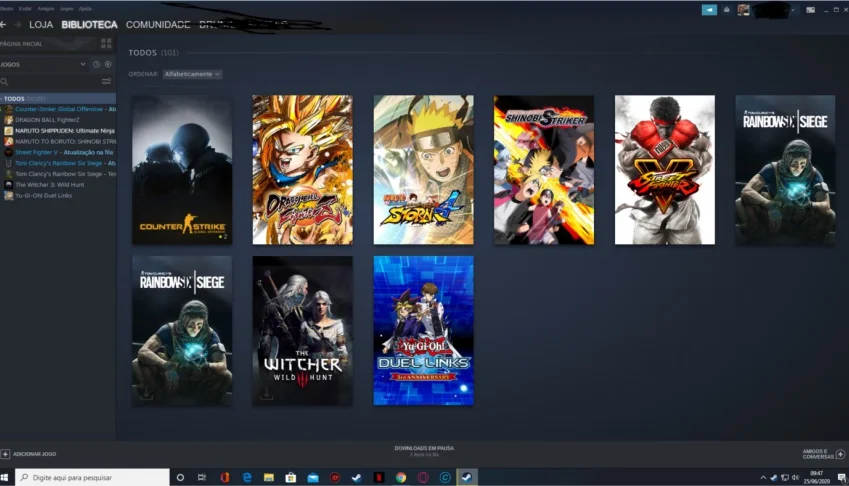Open advanced filter settings icon
This screenshot has width=849, height=486.
pos(106,81)
